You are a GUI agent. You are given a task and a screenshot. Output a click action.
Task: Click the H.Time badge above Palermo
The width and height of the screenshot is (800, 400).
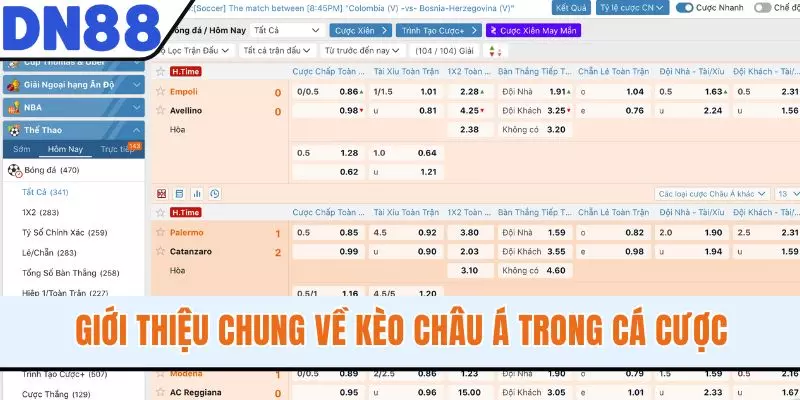tap(185, 212)
